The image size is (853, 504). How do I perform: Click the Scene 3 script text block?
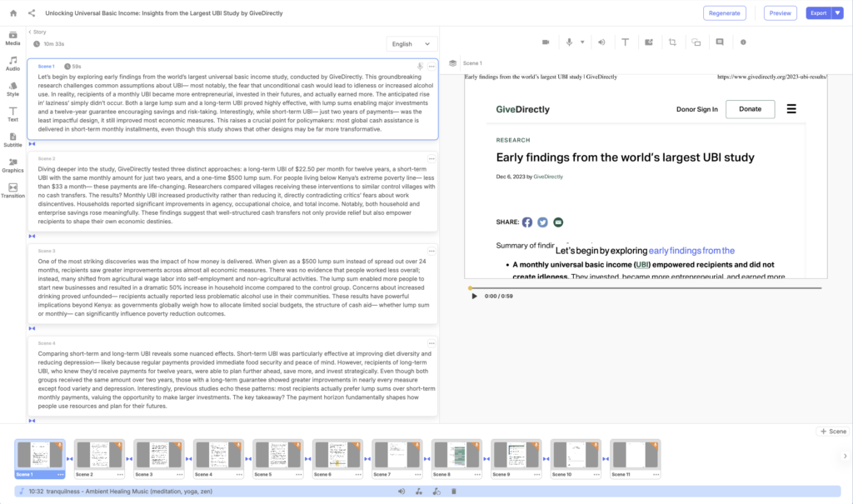pos(234,287)
